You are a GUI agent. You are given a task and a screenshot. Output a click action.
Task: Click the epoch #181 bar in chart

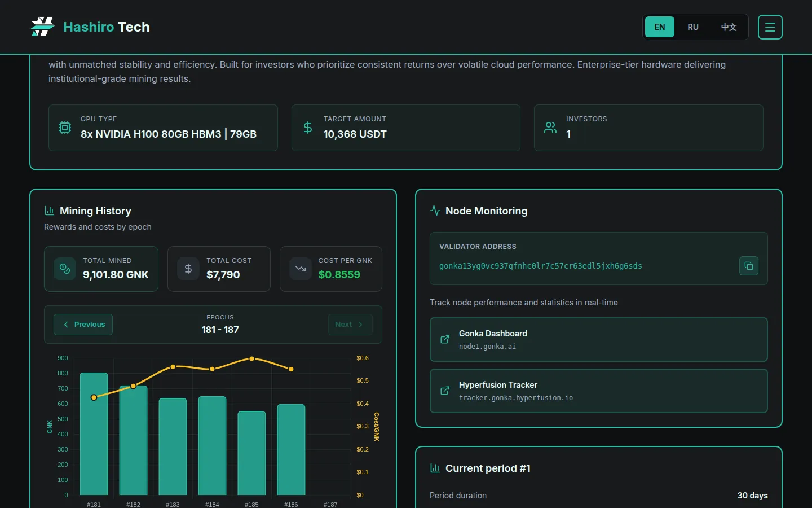(94, 433)
